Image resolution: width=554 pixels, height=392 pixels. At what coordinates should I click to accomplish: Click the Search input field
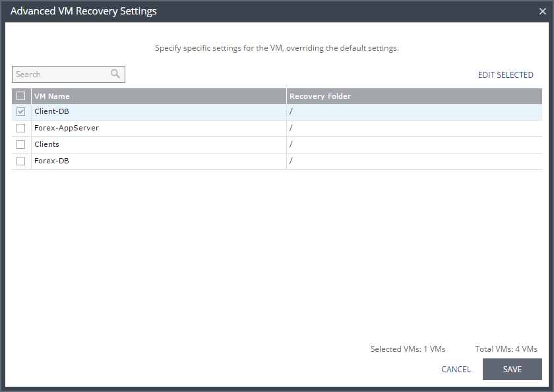(69, 74)
